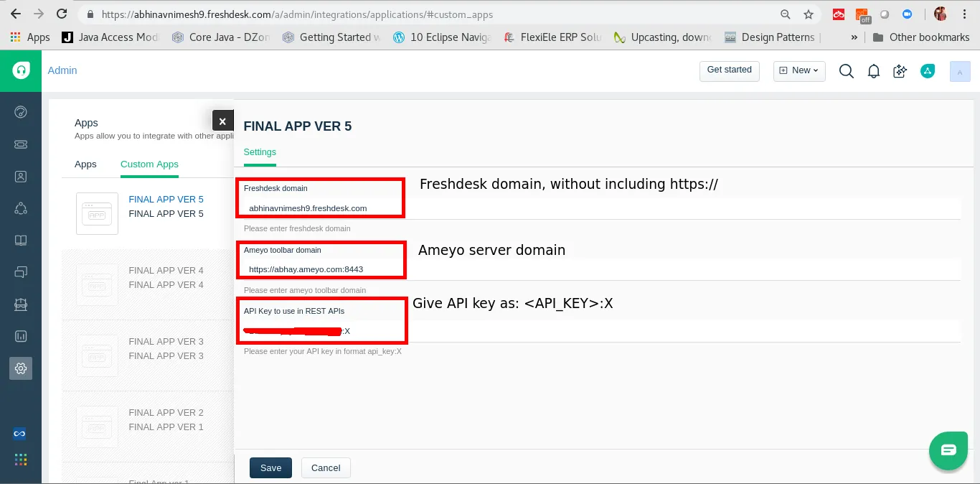Click the search magnifier in header
The width and height of the screenshot is (980, 484).
[847, 71]
